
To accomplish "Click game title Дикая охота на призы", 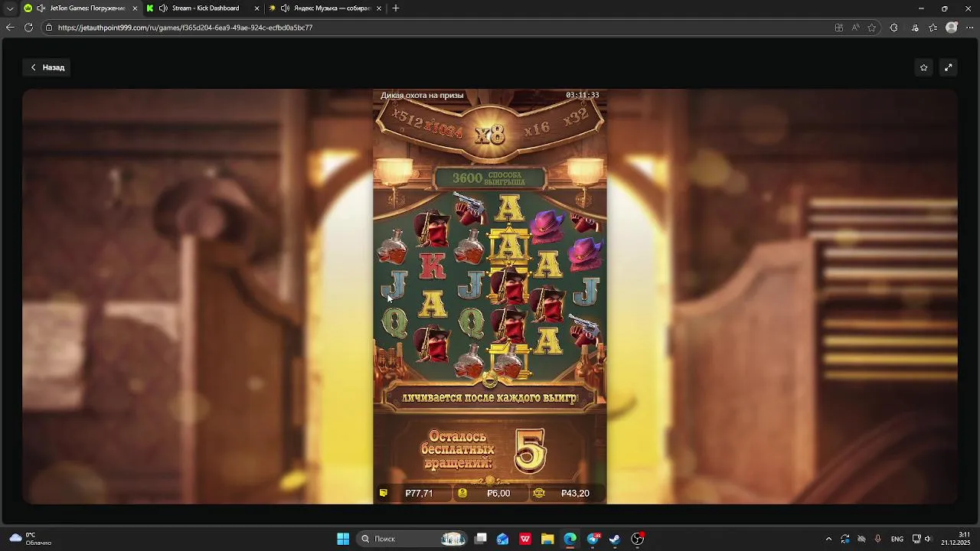I will click(x=422, y=95).
